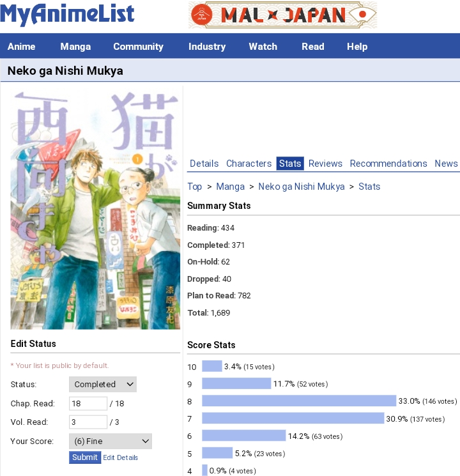Click the score 10 bar
Image resolution: width=460 pixels, height=476 pixels.
click(212, 366)
